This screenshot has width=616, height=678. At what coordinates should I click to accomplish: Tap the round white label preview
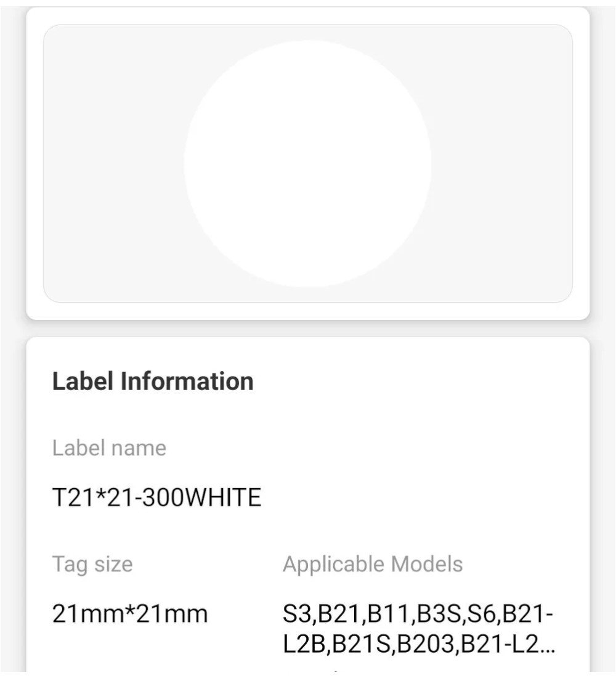(308, 163)
